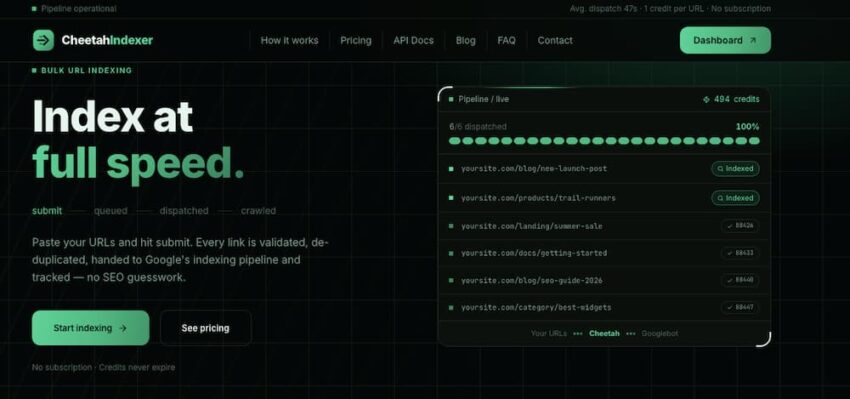Click the '6/6 dispatched' counter
Image resolution: width=850 pixels, height=399 pixels.
click(478, 126)
